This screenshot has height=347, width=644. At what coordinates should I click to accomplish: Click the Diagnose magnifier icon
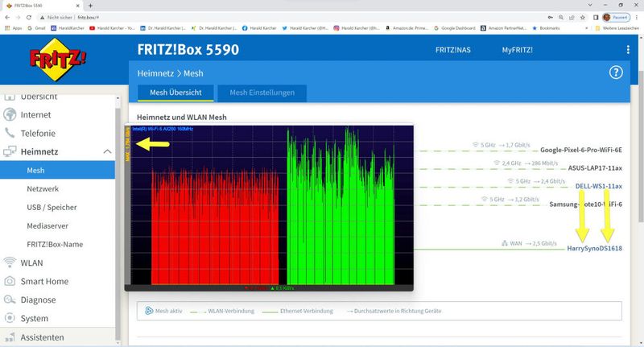[x=10, y=299]
